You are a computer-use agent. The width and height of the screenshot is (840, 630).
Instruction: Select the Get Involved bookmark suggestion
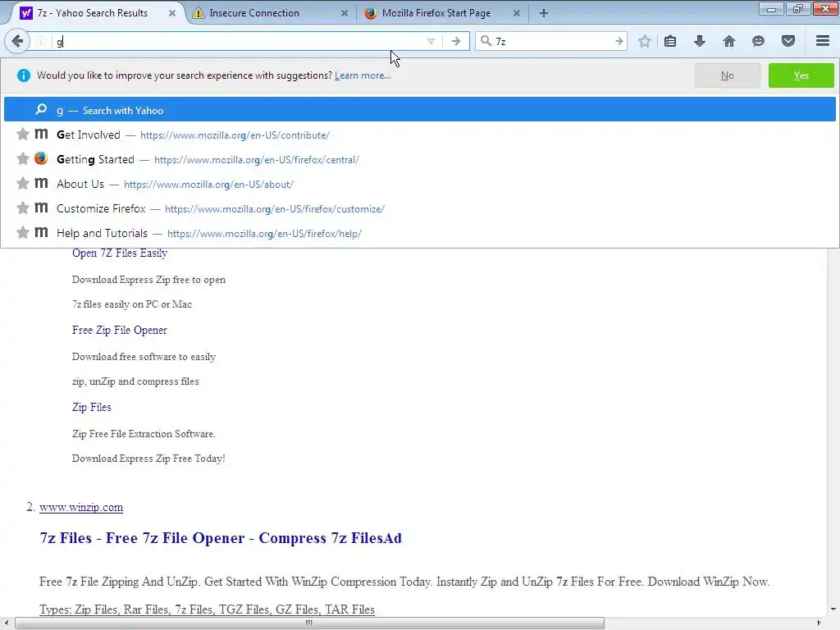pyautogui.click(x=419, y=135)
